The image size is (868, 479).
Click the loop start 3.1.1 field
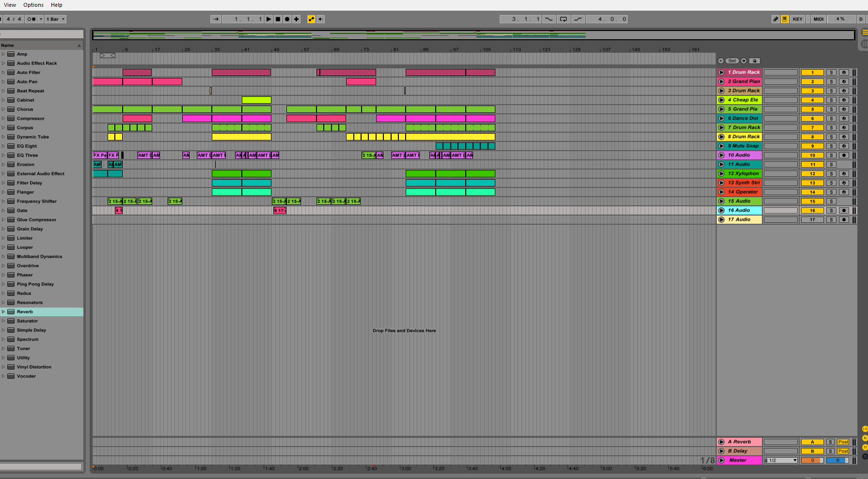521,19
